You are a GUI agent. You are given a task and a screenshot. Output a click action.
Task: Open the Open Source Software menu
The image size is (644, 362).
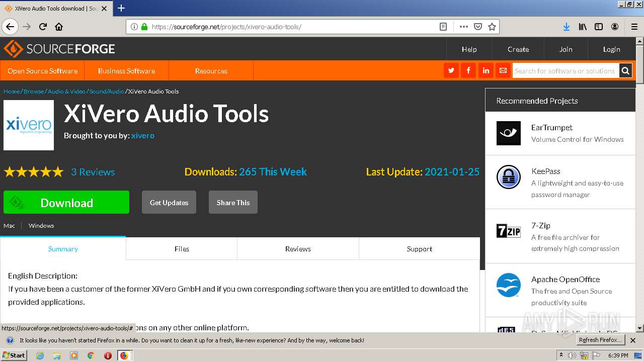click(x=42, y=71)
